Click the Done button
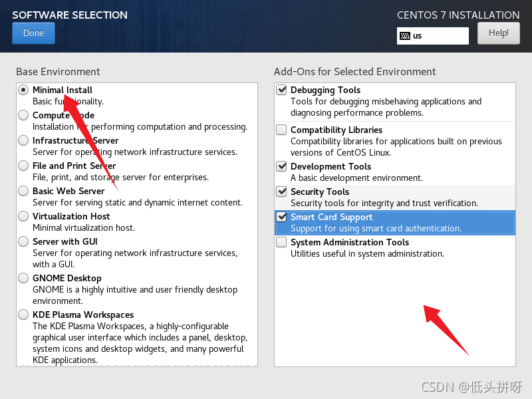532x399 pixels. point(33,33)
